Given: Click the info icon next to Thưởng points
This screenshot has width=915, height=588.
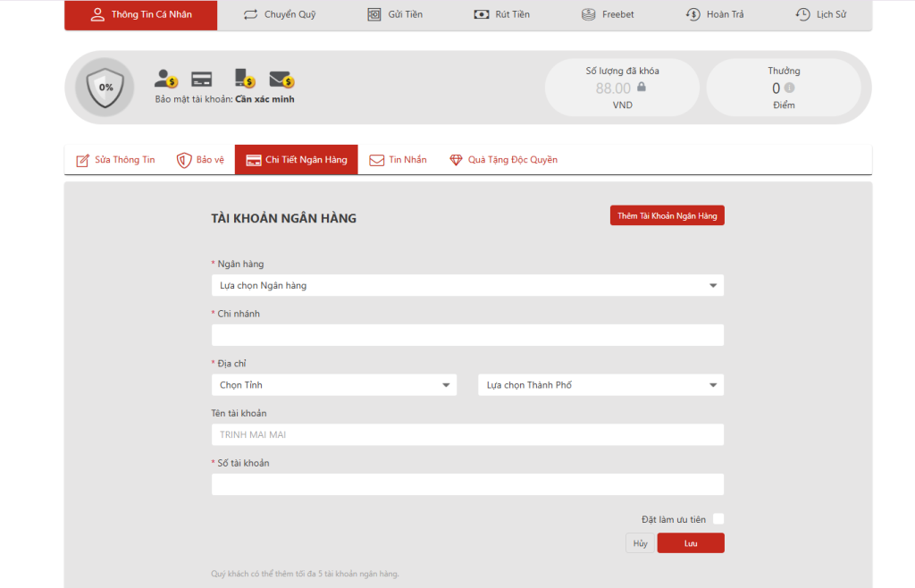Looking at the screenshot, I should point(789,88).
